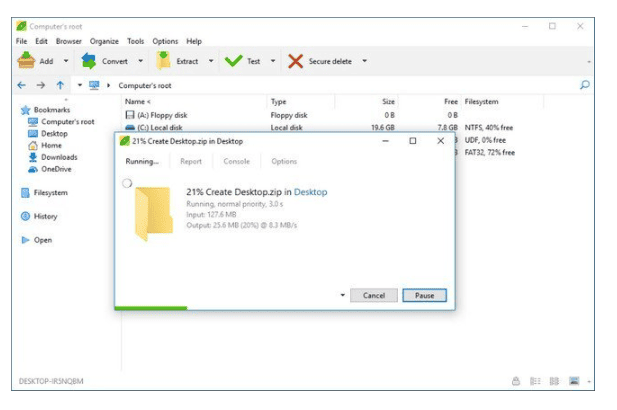This screenshot has width=617, height=410.
Task: Sort by the Type column header
Action: tap(278, 102)
